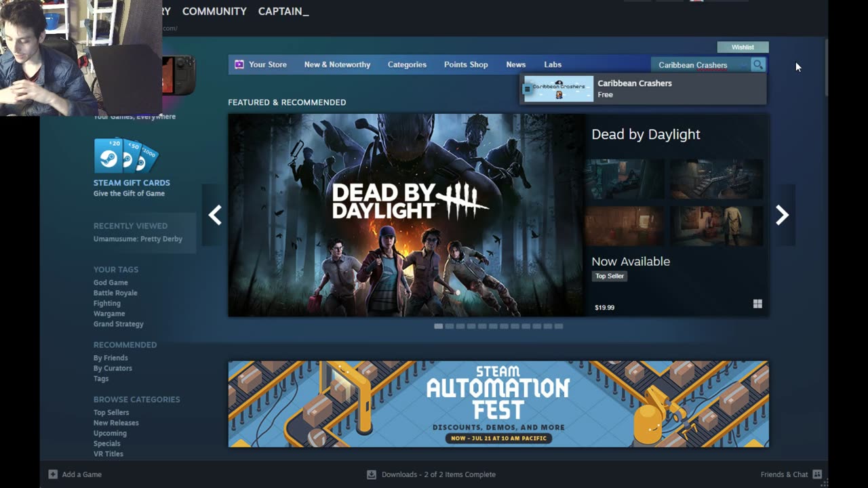Browse Specials category

pos(107,443)
